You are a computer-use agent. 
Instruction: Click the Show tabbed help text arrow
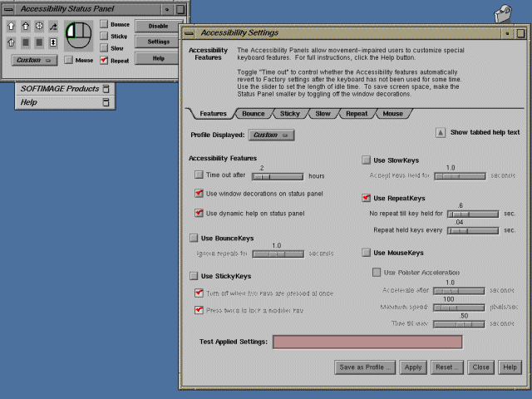(x=441, y=132)
